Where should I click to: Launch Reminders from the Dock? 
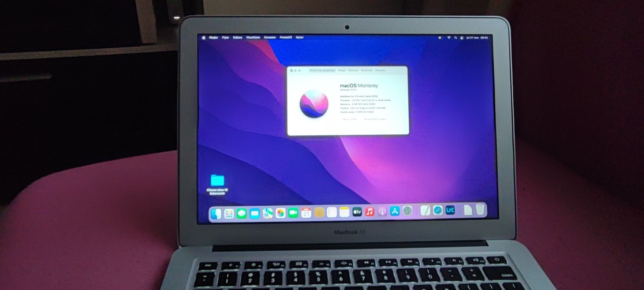(x=332, y=212)
